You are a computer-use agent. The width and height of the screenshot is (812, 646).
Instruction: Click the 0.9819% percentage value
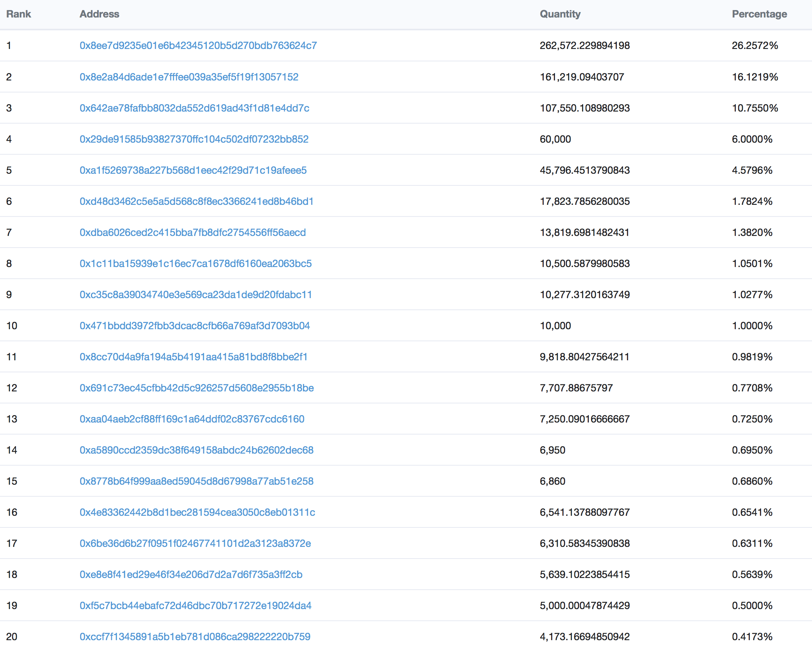click(752, 357)
